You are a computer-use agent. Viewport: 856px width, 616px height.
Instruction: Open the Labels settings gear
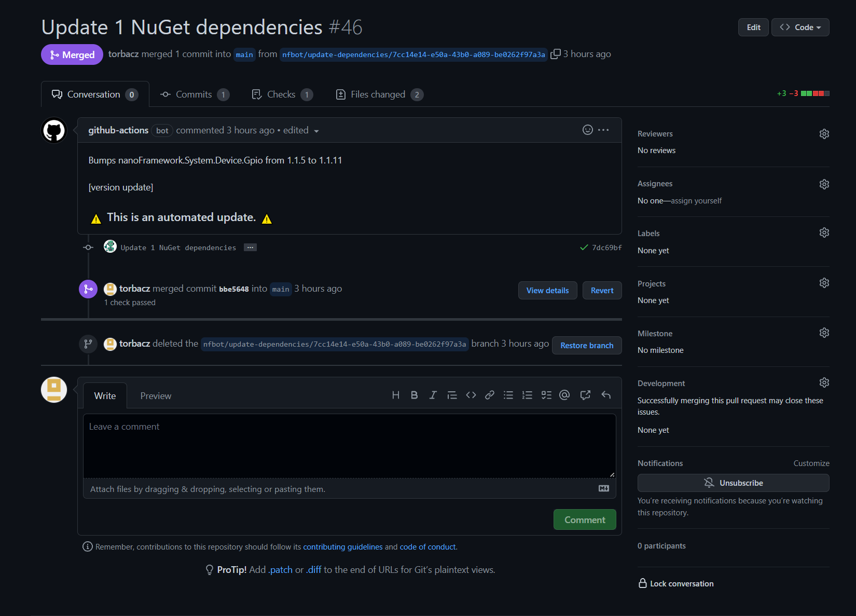[x=824, y=232]
